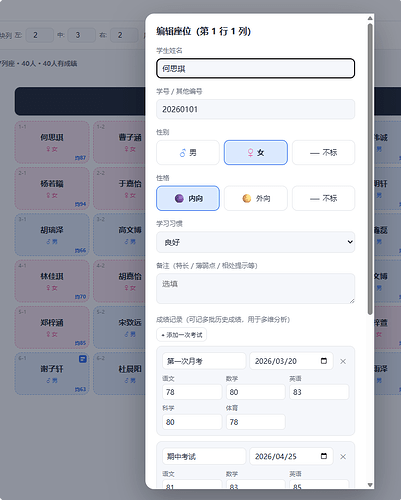Select the female gender option 女
This screenshot has width=401, height=500.
(256, 153)
